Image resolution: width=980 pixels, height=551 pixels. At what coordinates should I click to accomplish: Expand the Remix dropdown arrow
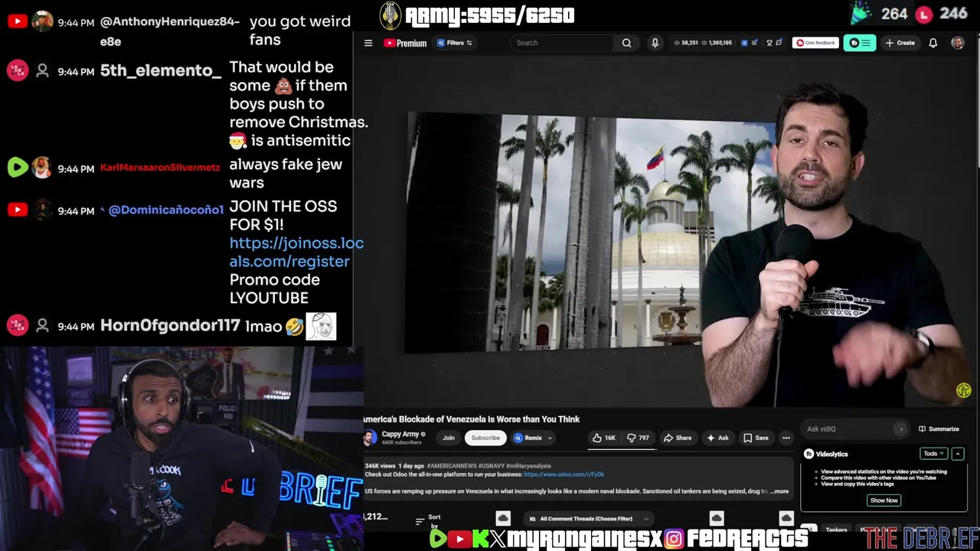pyautogui.click(x=550, y=438)
